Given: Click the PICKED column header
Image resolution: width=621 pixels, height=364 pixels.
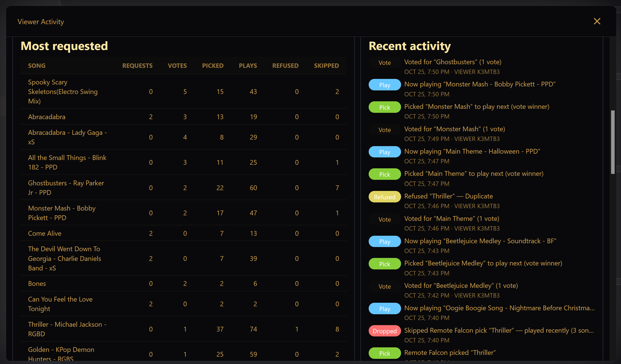Looking at the screenshot, I should click(213, 66).
